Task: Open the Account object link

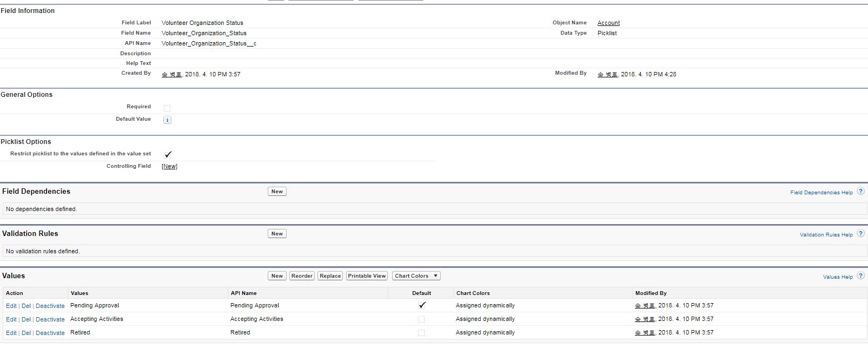Action: pos(608,23)
